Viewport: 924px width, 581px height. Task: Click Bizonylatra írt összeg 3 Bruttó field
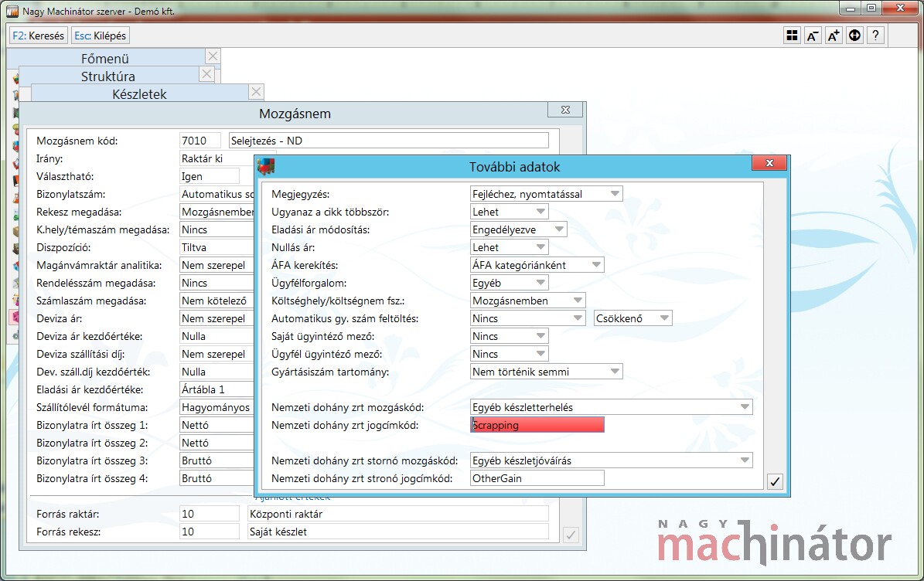tap(217, 460)
